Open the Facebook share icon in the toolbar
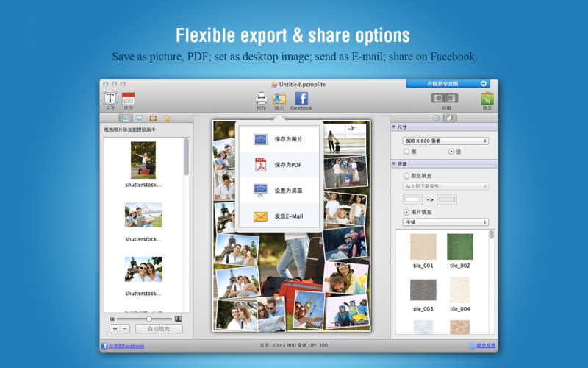The width and height of the screenshot is (588, 368). [301, 99]
